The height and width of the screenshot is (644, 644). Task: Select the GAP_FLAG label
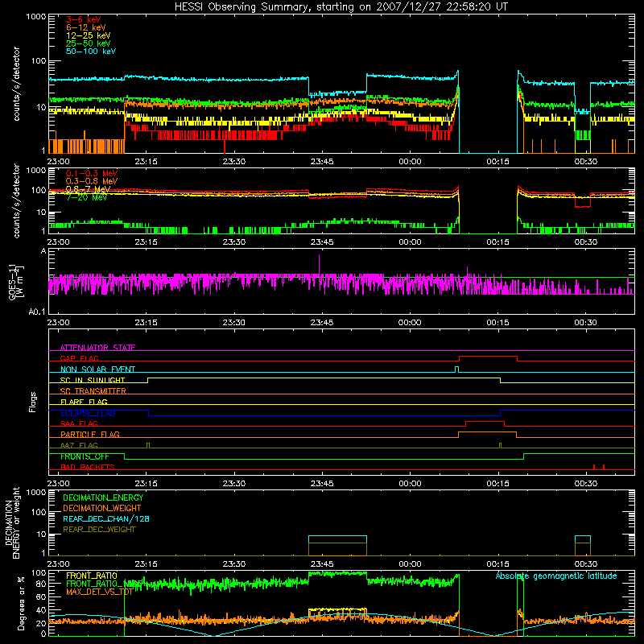[x=79, y=358]
